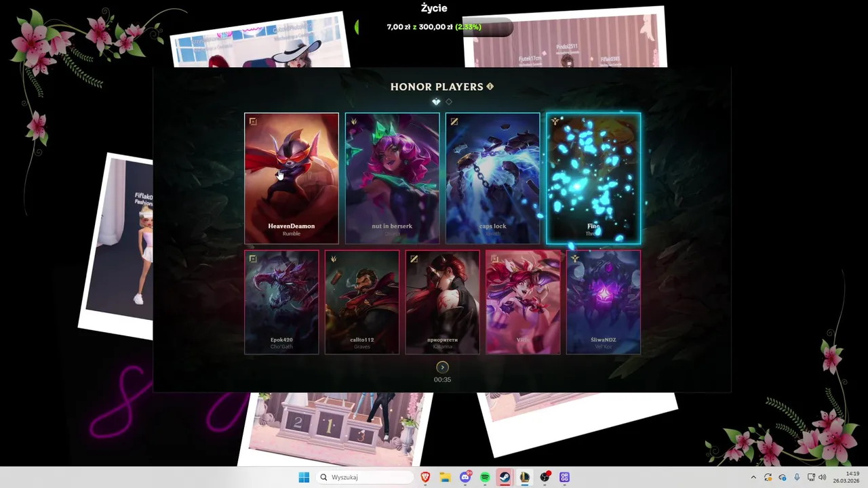Screen dimensions: 868x488
Task: Select the first filled diamond page indicator
Action: [x=436, y=102]
